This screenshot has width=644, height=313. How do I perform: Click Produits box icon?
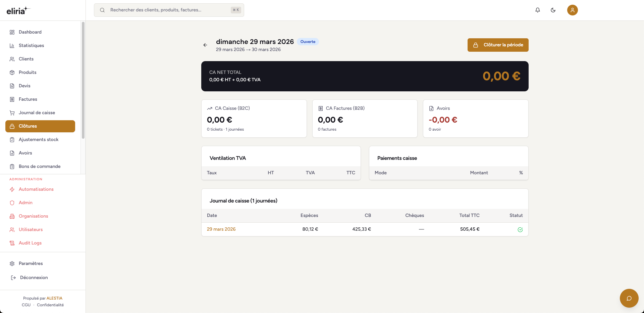(x=12, y=73)
